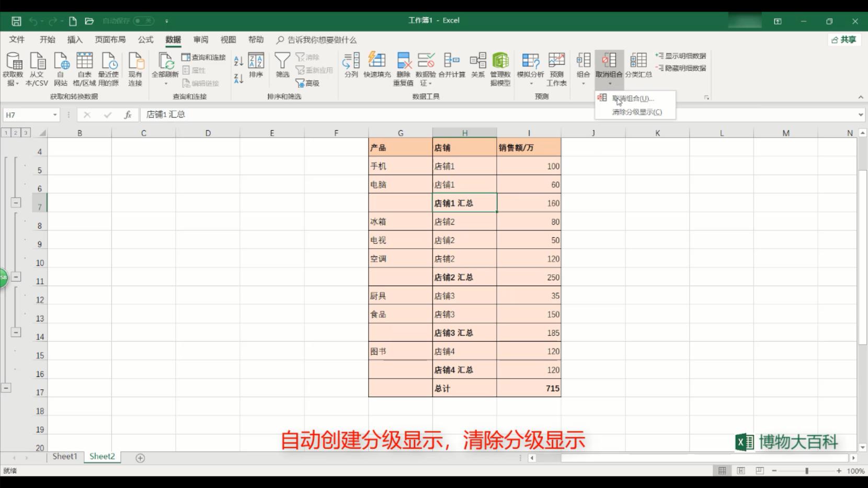Click the 高级 (Advanced) filter button
This screenshot has width=868, height=488.
tap(309, 83)
